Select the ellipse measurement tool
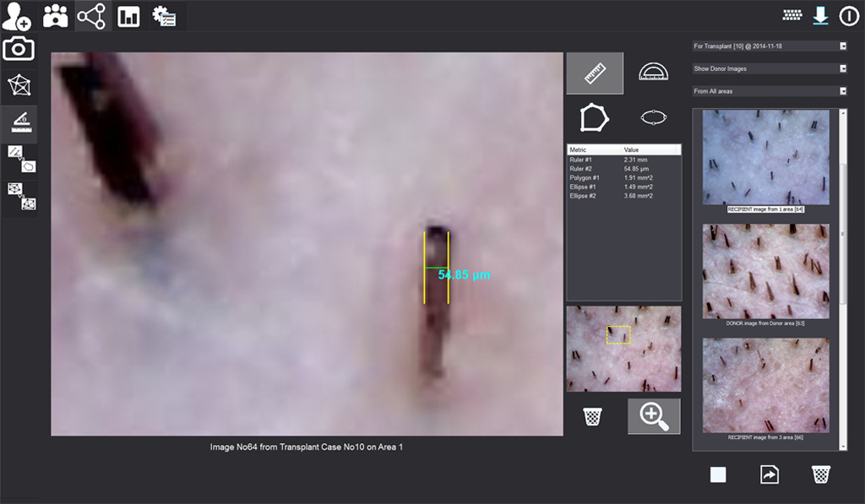 pos(653,117)
